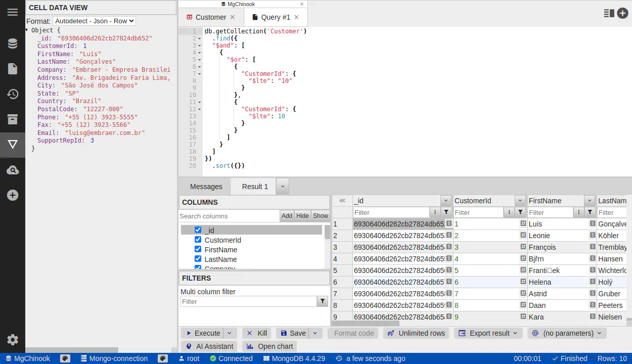This screenshot has height=364, width=632.
Task: Uncheck the CustomerId column checkbox
Action: [198, 240]
